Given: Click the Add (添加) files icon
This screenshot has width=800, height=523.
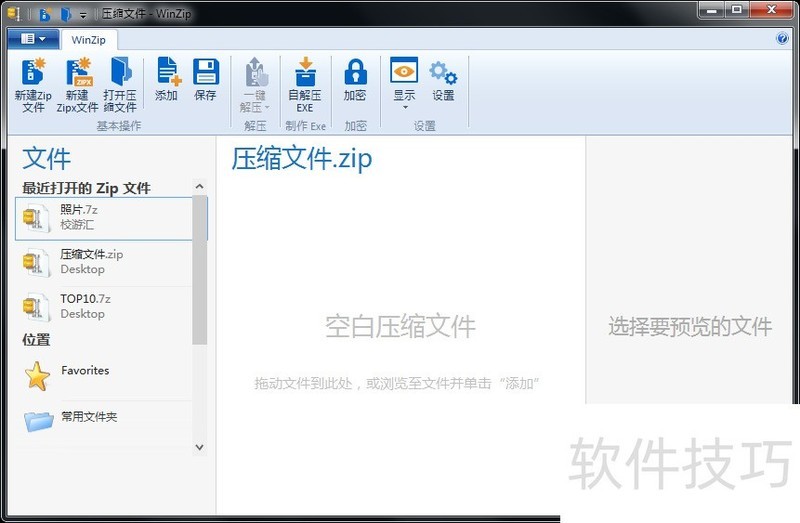Looking at the screenshot, I should point(168,71).
